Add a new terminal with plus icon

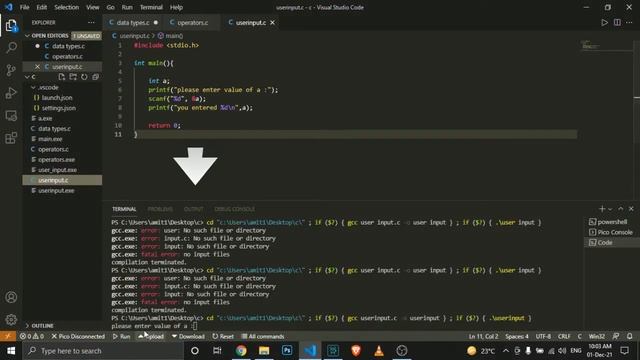pyautogui.click(x=602, y=209)
